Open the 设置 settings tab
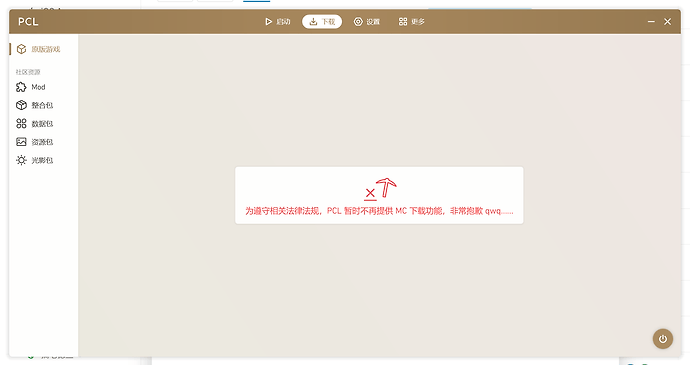This screenshot has width=690, height=365. pos(367,22)
